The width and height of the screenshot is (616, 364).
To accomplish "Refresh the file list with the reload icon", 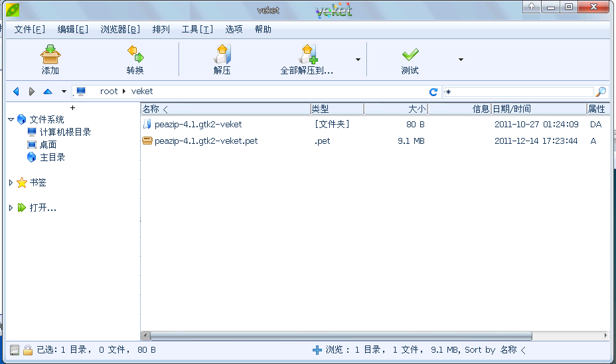I will click(x=433, y=91).
